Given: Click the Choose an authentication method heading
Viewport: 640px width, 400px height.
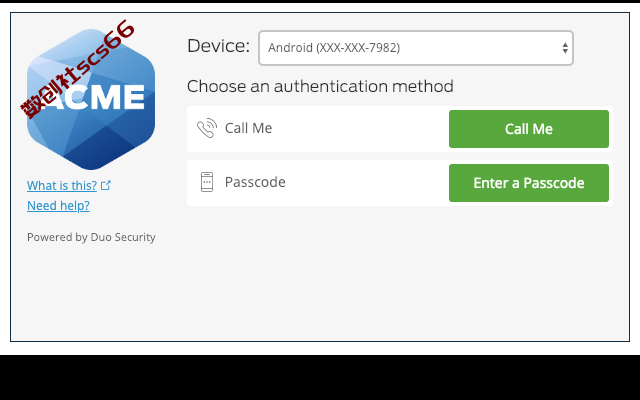Looking at the screenshot, I should point(320,87).
